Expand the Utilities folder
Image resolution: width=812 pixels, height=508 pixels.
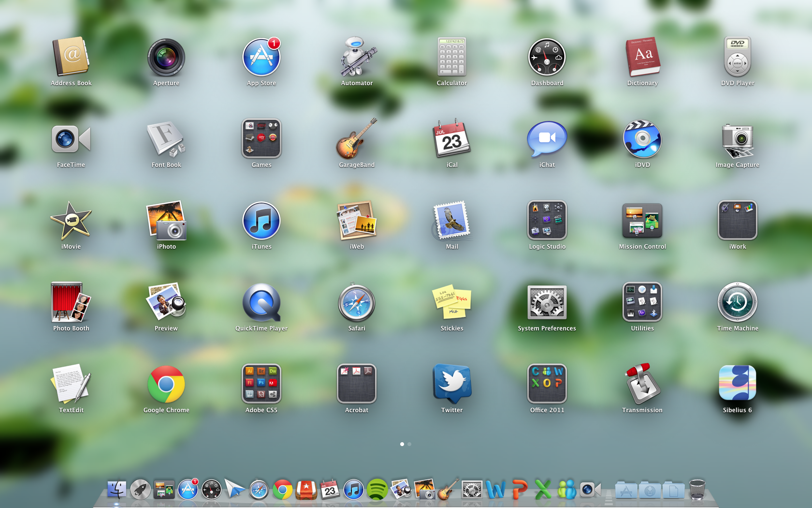pos(642,302)
